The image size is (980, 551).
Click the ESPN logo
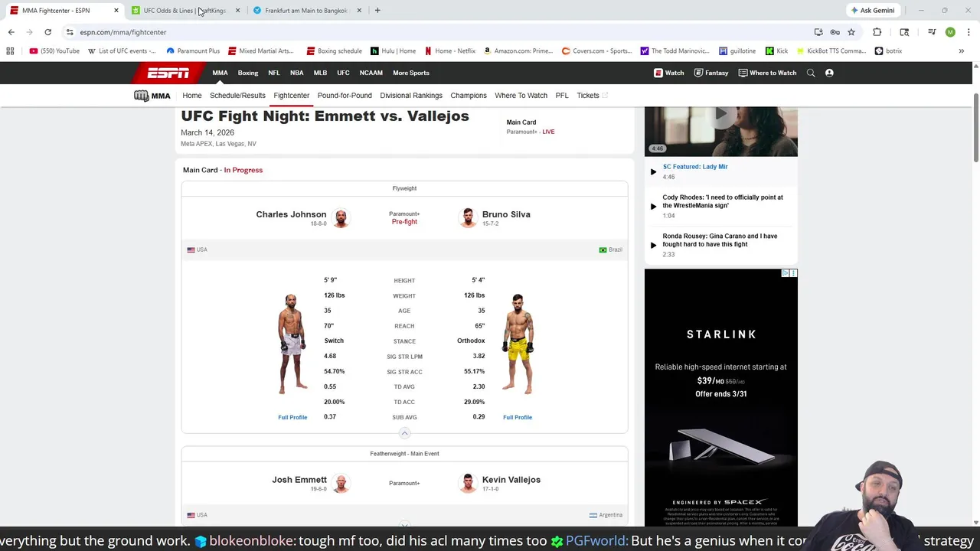tap(168, 73)
